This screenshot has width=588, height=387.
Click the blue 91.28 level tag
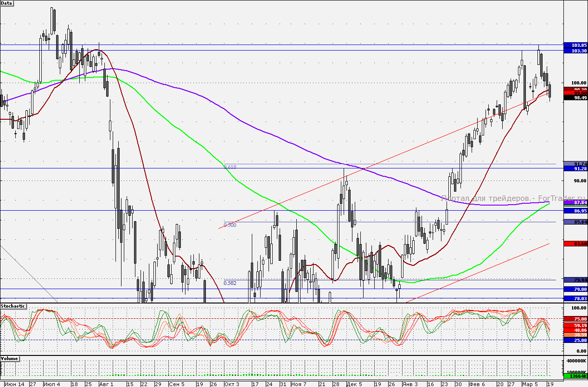[x=575, y=169]
